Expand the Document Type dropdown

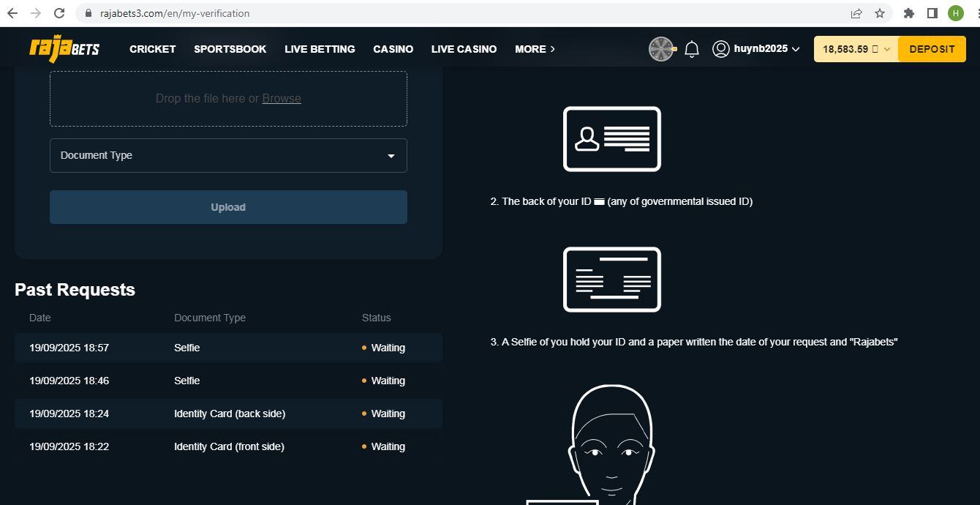click(x=228, y=156)
